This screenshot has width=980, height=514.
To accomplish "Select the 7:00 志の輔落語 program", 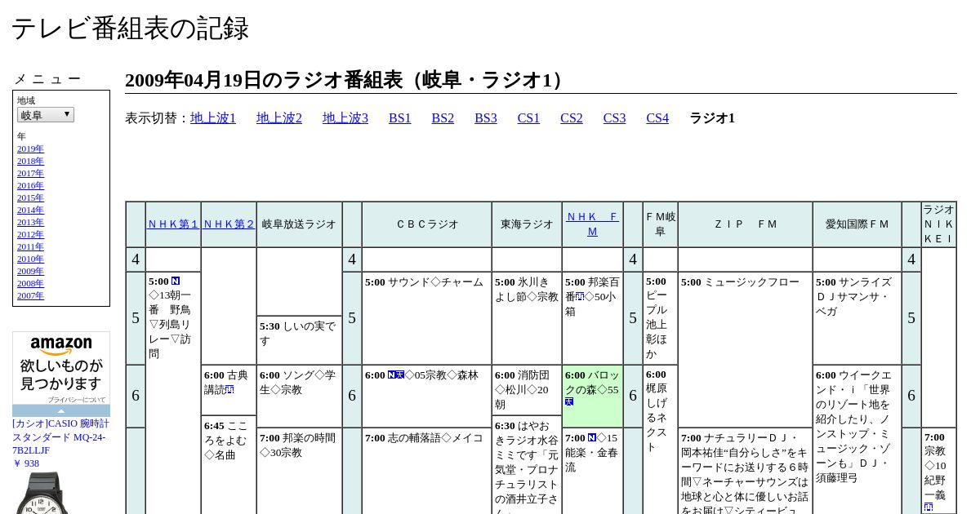I will point(426,471).
